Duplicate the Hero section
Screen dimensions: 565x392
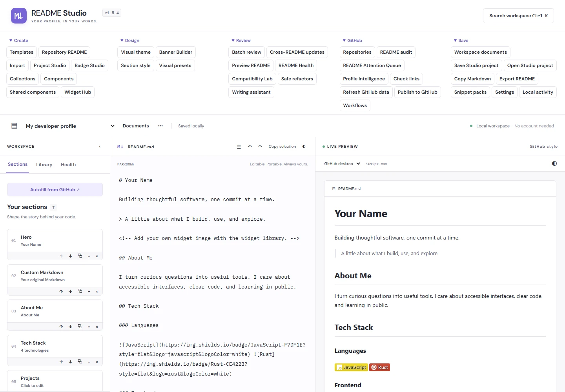(80, 256)
